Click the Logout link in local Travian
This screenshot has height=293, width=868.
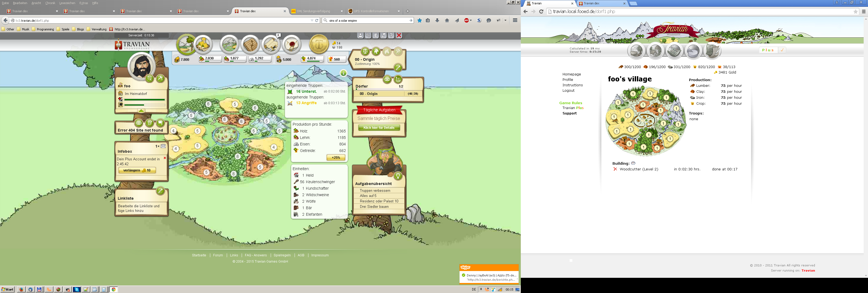point(568,90)
